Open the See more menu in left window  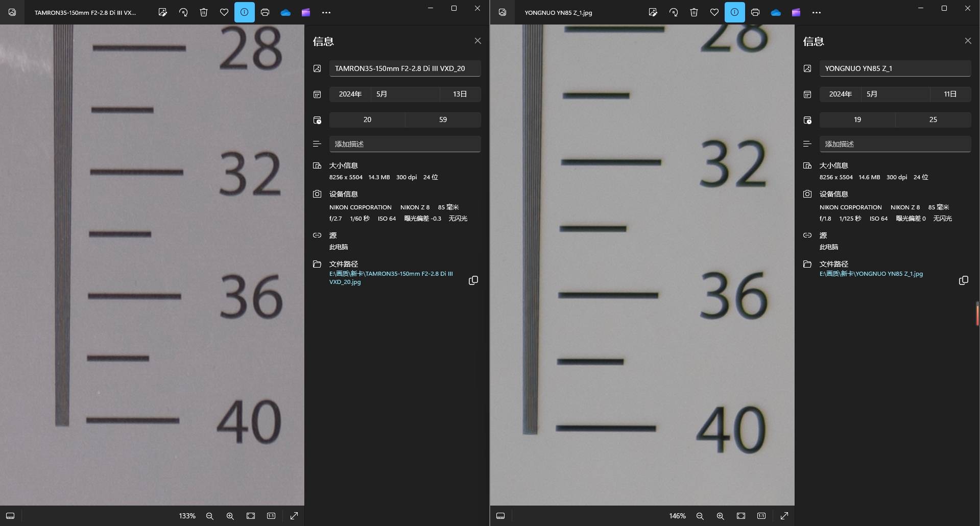click(x=326, y=12)
